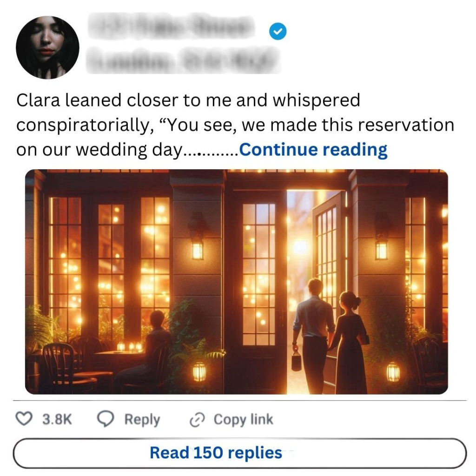Click the 3.8K likes count
The width and height of the screenshot is (476, 476).
pyautogui.click(x=57, y=420)
